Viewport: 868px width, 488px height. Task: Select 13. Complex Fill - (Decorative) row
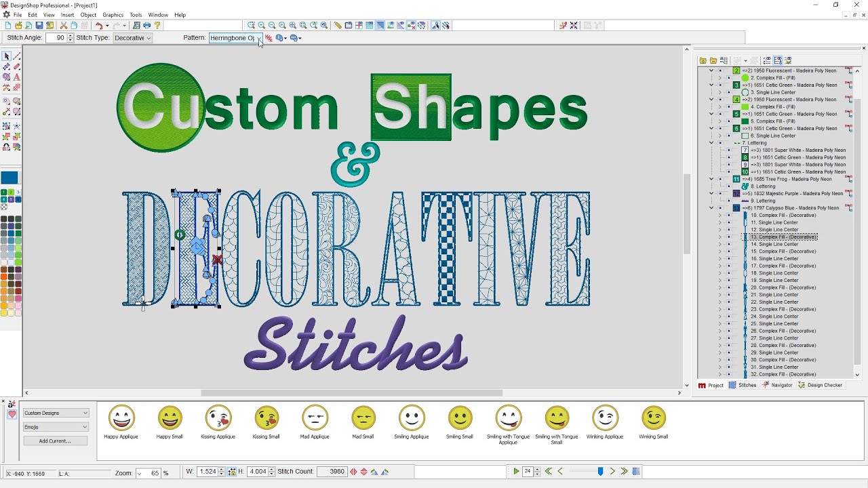coord(783,237)
